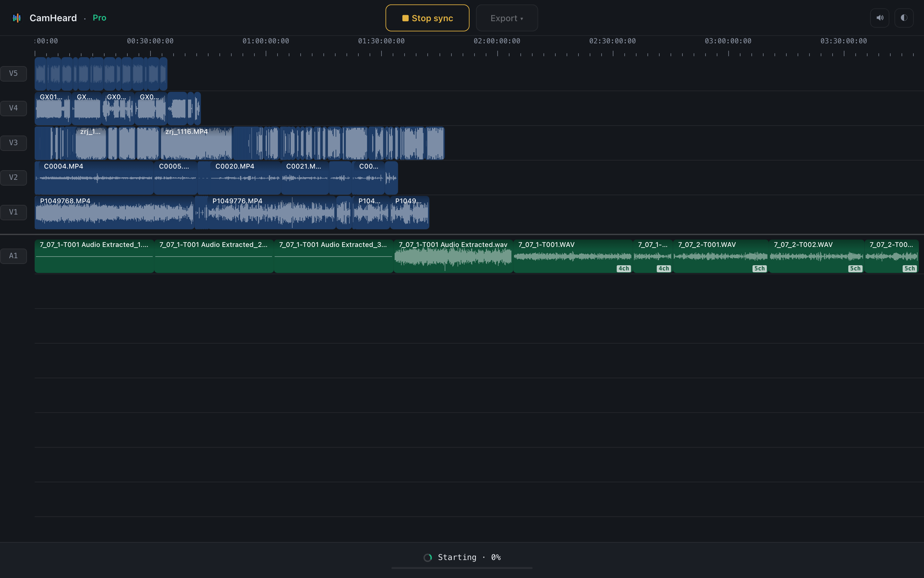Viewport: 924px width, 578px height.
Task: Switch theme with the half-circle contrast icon
Action: (x=904, y=18)
